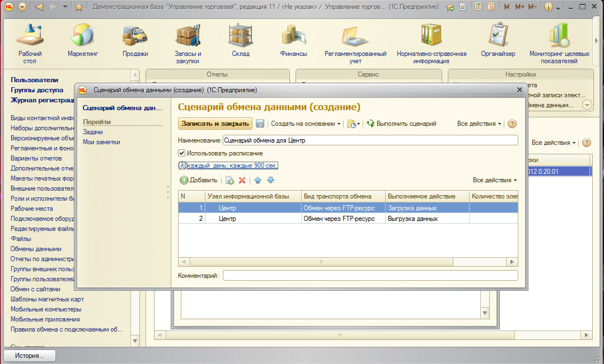
Task: Click the help question mark in dialog
Action: [512, 124]
